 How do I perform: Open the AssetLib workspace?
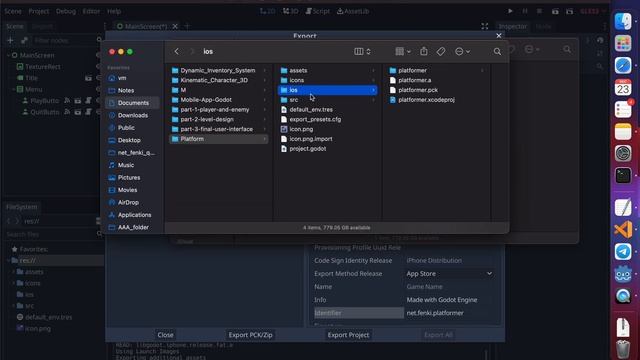353,11
